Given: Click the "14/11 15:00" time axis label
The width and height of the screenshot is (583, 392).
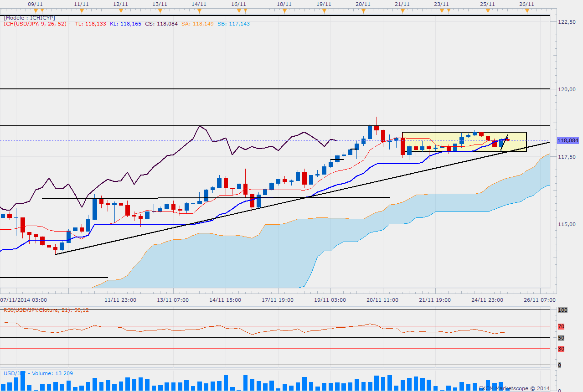Looking at the screenshot, I should [225, 300].
